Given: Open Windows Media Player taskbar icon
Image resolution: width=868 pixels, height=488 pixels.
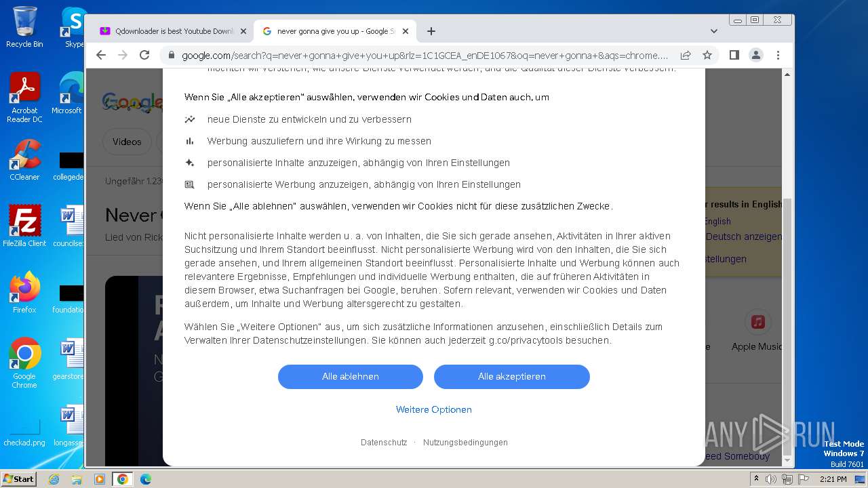Looking at the screenshot, I should click(x=100, y=479).
